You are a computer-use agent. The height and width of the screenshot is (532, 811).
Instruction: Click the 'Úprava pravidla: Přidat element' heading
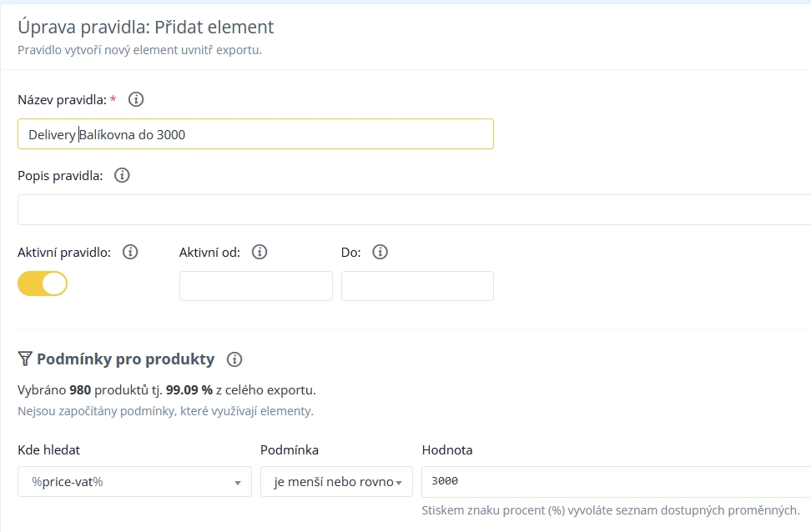pyautogui.click(x=146, y=27)
